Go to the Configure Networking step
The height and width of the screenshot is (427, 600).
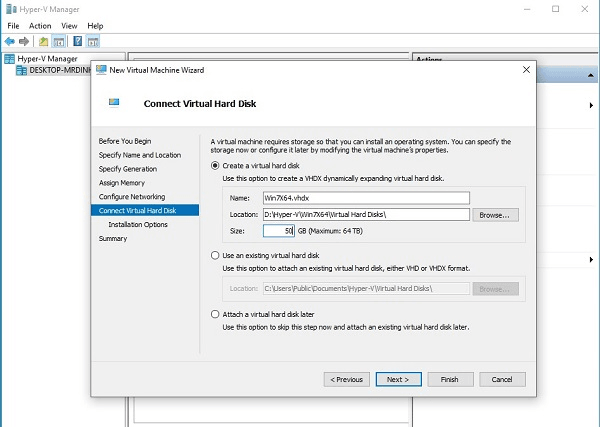tap(132, 197)
